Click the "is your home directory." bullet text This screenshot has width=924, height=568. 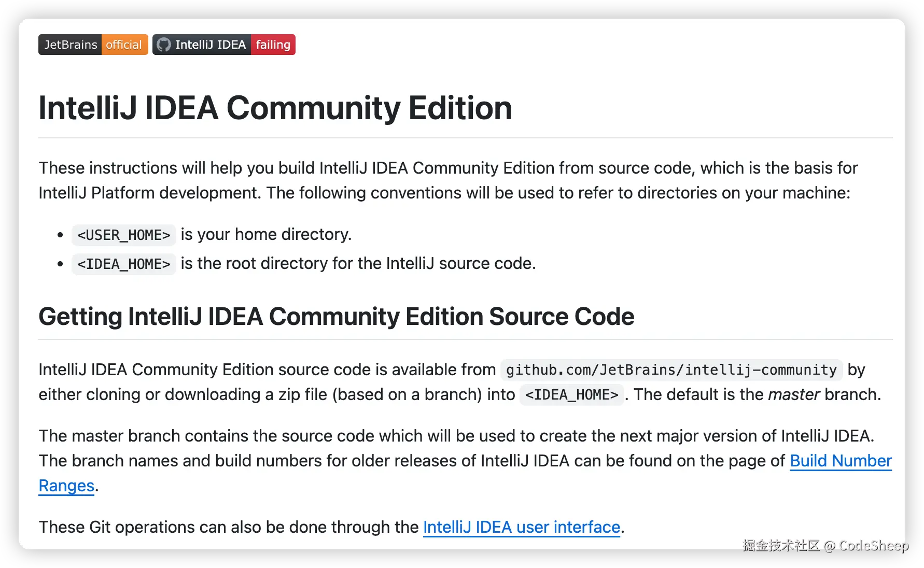266,234
